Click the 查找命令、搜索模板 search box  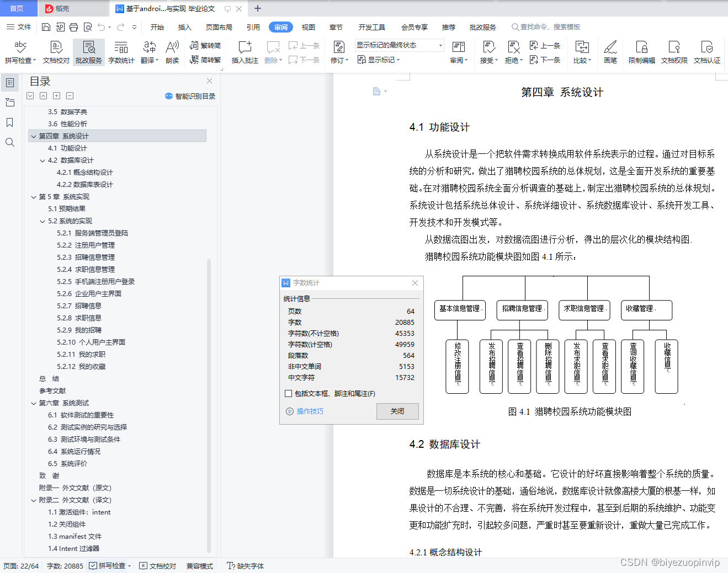point(546,27)
